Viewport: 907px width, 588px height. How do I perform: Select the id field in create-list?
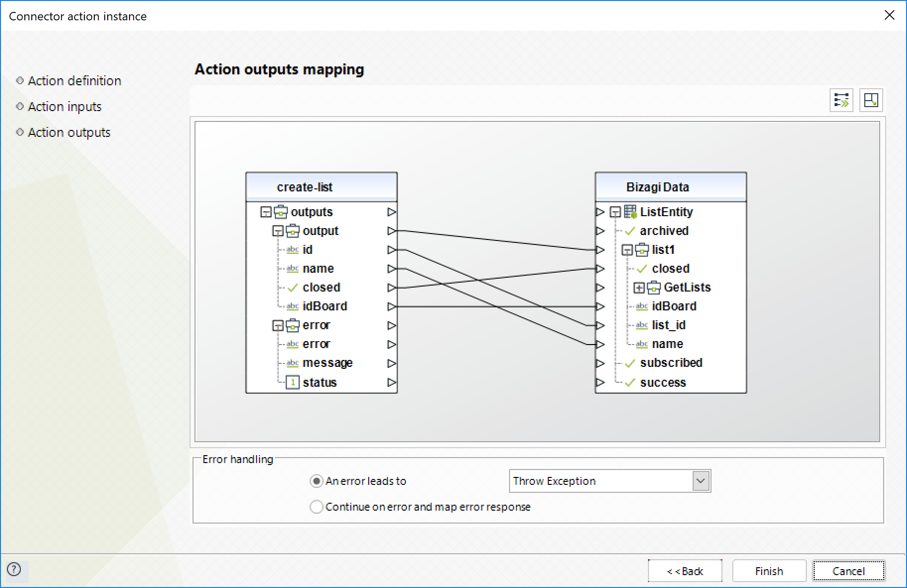point(308,249)
